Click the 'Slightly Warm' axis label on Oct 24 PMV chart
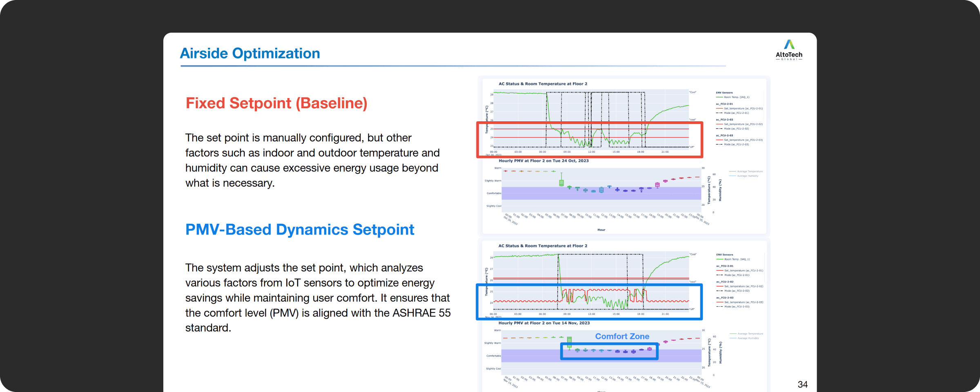The width and height of the screenshot is (980, 392). click(x=493, y=181)
